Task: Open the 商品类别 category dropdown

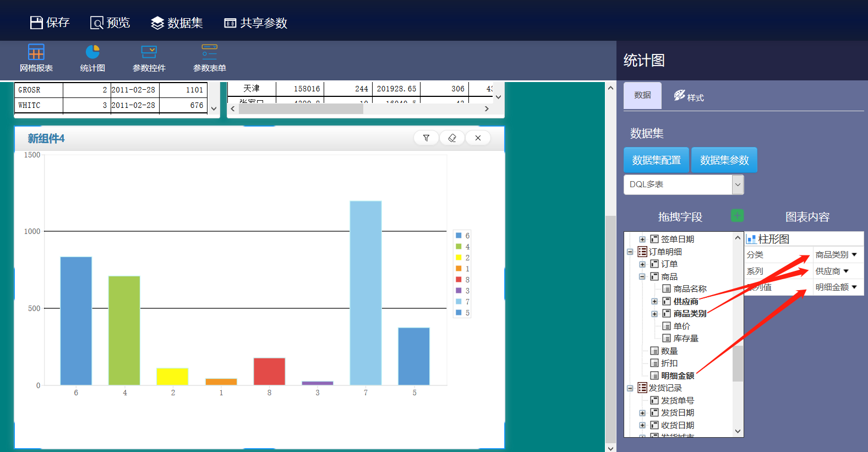Action: click(x=836, y=255)
